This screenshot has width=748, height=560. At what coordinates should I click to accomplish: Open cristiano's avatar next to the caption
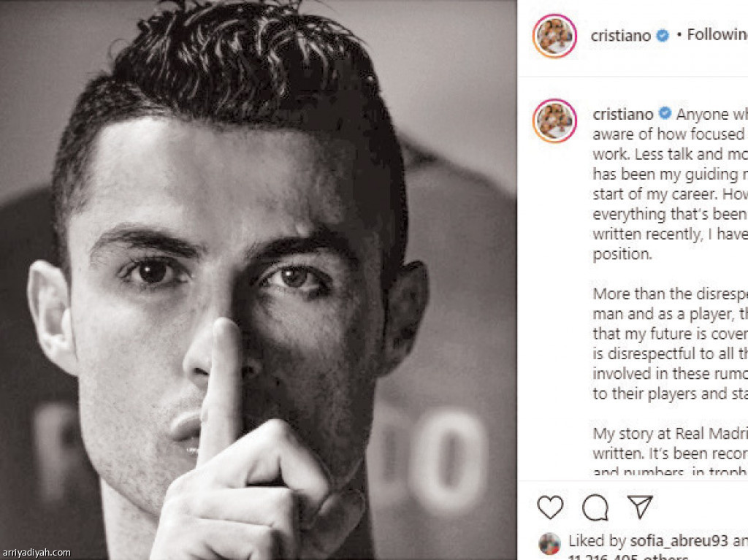(554, 120)
